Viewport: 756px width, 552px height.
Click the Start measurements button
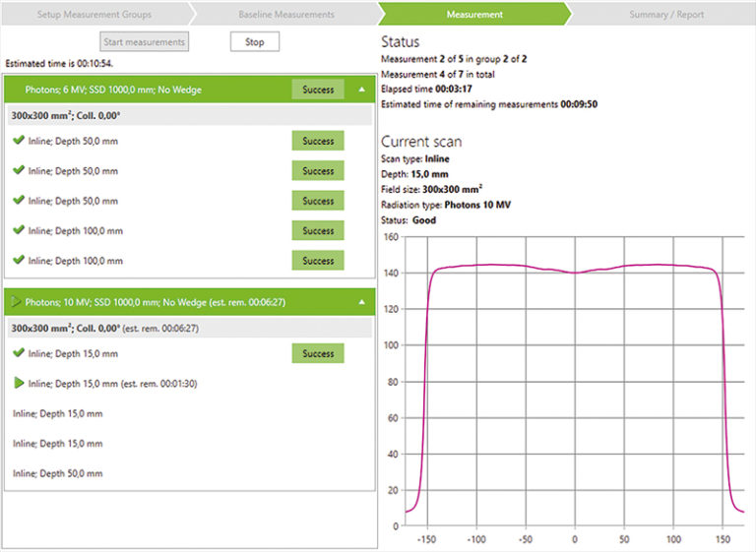(144, 41)
